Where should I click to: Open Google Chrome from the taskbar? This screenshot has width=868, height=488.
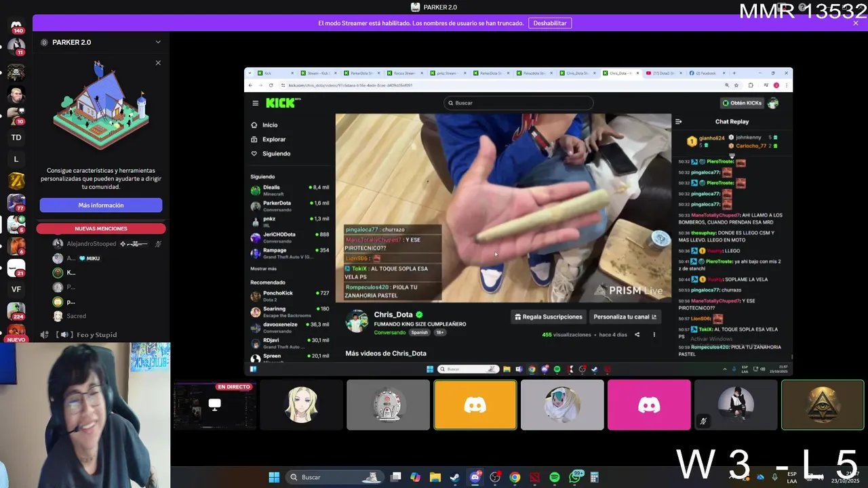click(515, 477)
